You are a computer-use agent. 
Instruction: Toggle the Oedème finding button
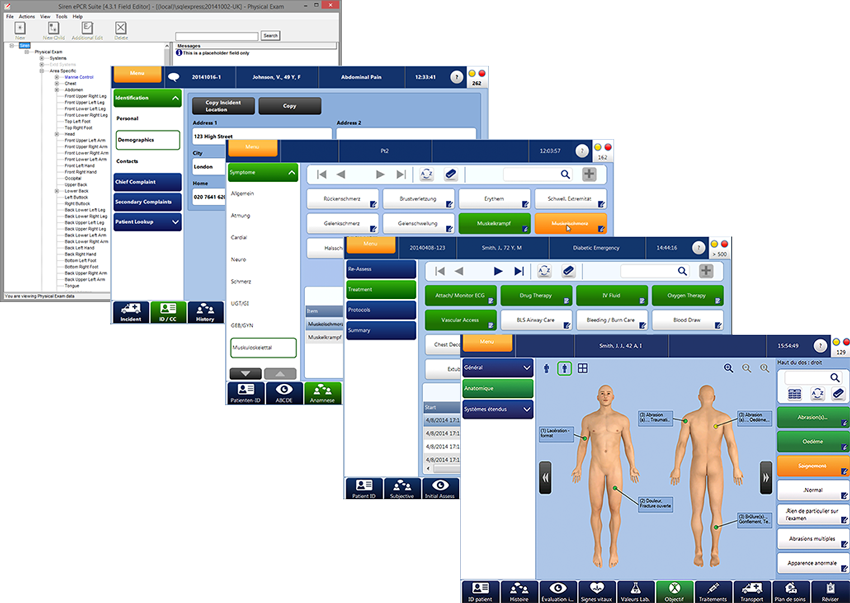812,441
